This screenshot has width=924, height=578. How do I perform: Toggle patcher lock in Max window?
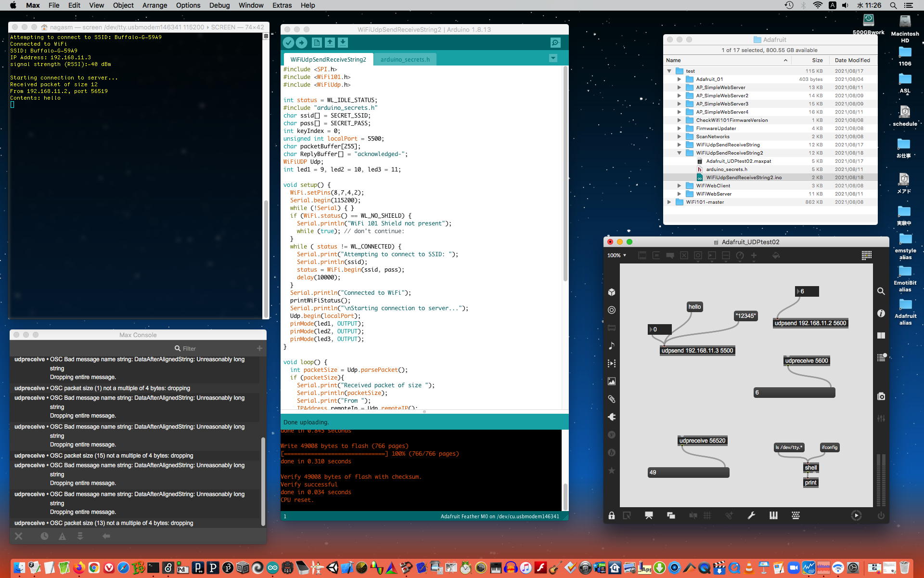[611, 515]
